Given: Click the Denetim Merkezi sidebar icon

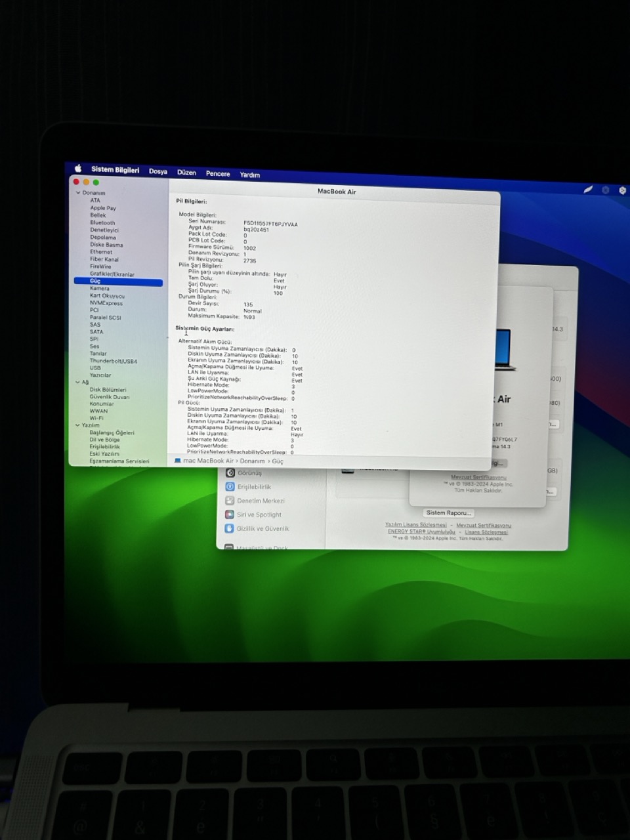Looking at the screenshot, I should pos(230,501).
